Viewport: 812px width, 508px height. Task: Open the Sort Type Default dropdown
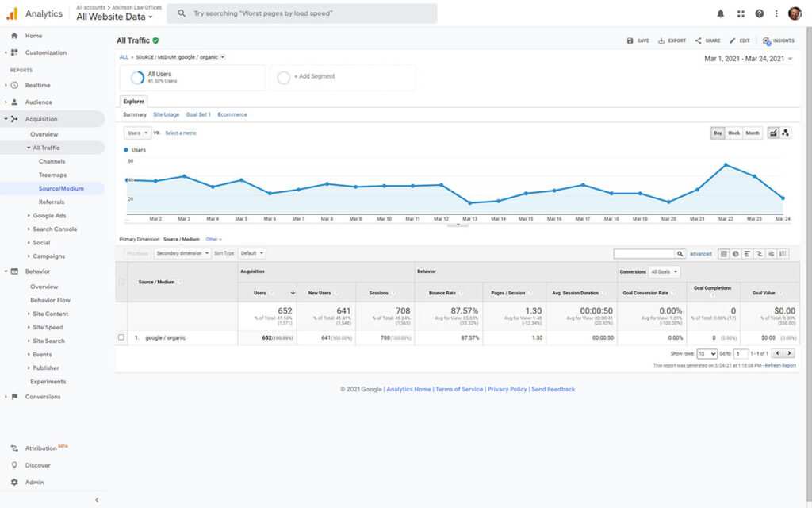click(x=252, y=253)
